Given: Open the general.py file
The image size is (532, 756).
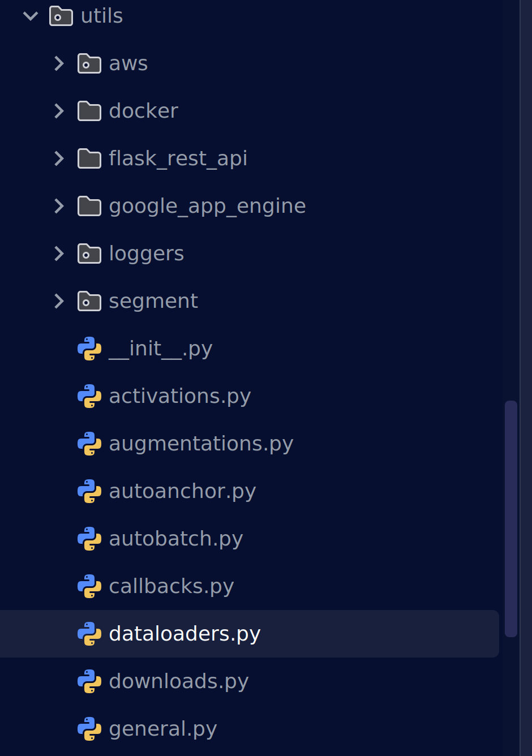Looking at the screenshot, I should (x=163, y=729).
